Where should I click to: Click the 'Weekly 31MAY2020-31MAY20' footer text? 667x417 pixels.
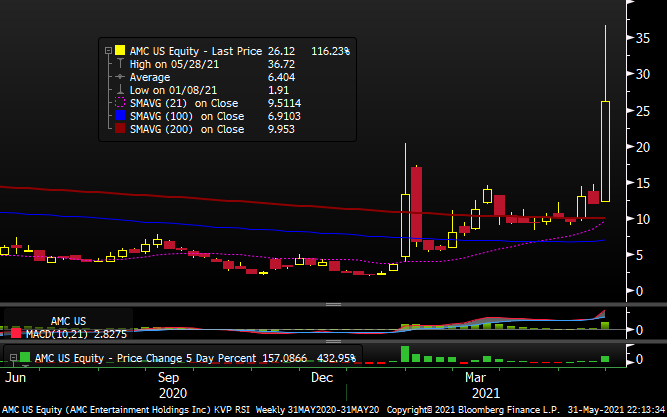tap(317, 410)
